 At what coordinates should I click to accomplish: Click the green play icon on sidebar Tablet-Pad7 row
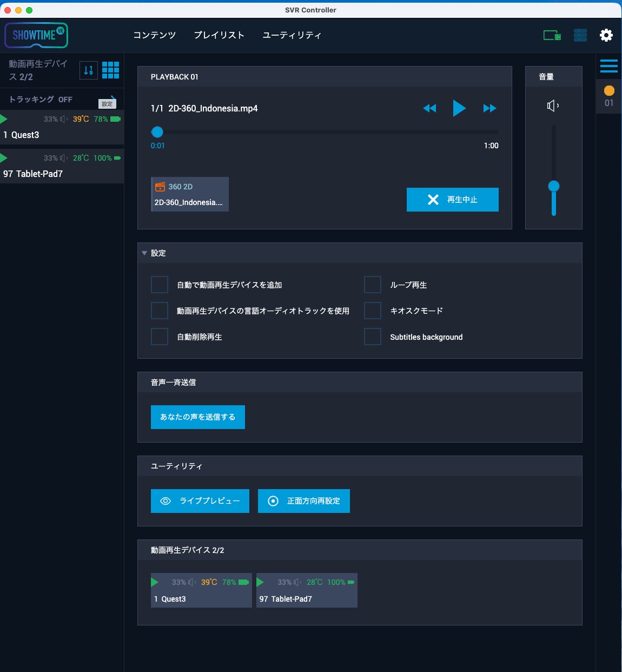pyautogui.click(x=4, y=158)
